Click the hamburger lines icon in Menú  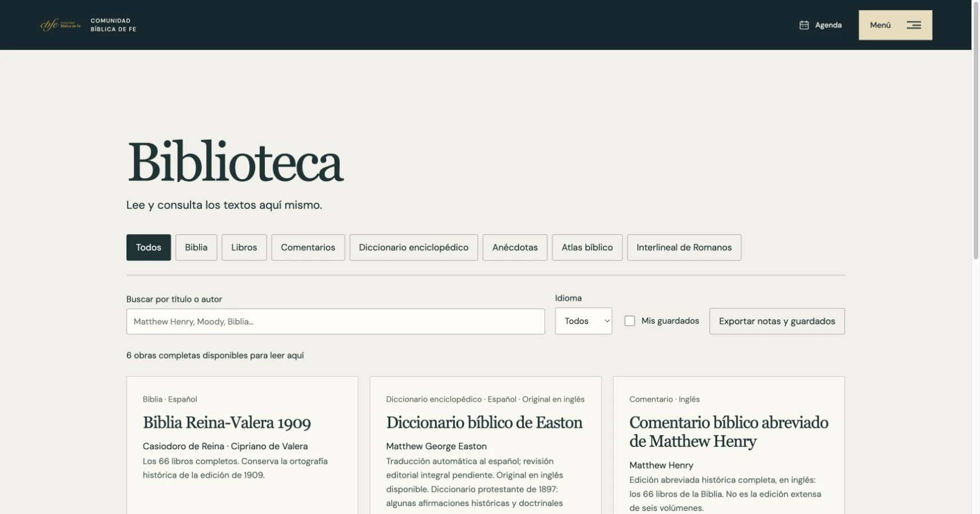[x=914, y=25]
